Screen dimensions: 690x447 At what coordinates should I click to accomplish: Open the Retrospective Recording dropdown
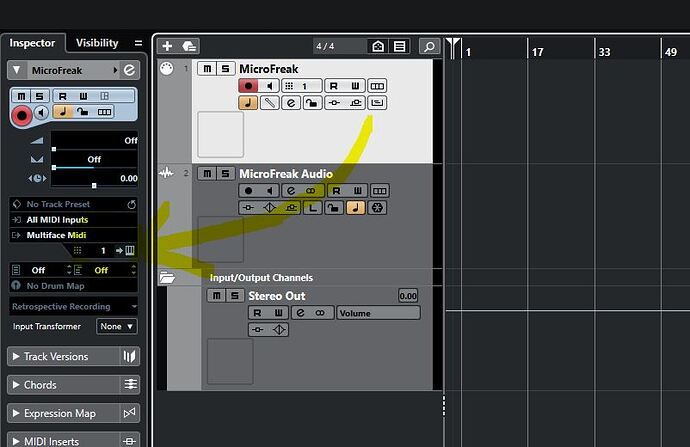[73, 306]
